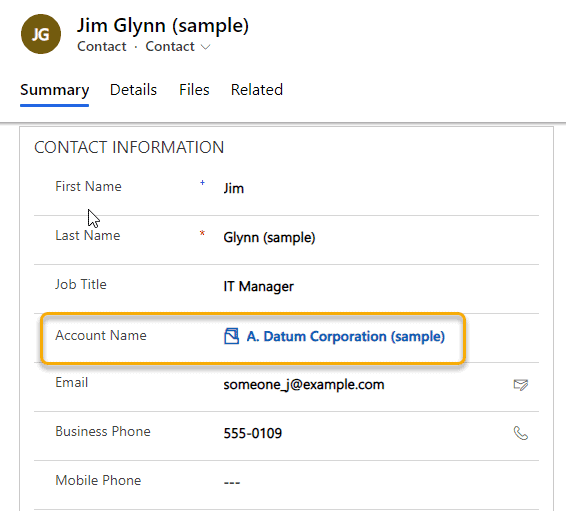Switch to the Summary tab

[55, 90]
